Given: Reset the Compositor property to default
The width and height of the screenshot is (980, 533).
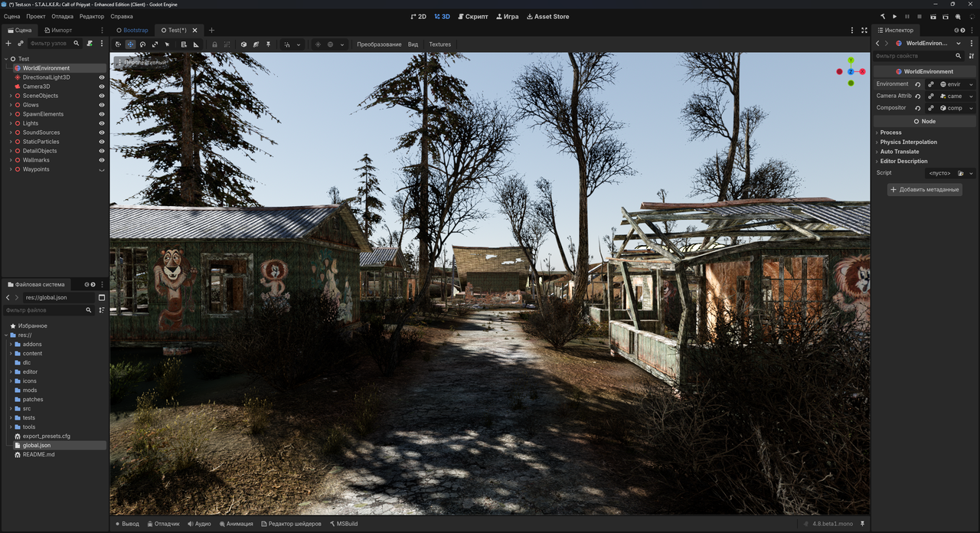Looking at the screenshot, I should [x=918, y=108].
